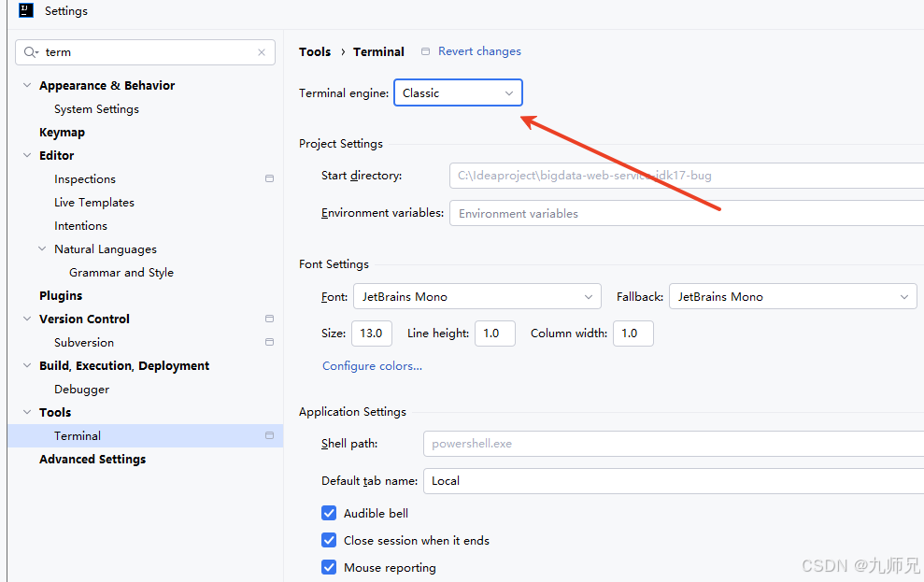Open the Terminal engine Classic dropdown
Image resolution: width=924 pixels, height=582 pixels.
458,93
